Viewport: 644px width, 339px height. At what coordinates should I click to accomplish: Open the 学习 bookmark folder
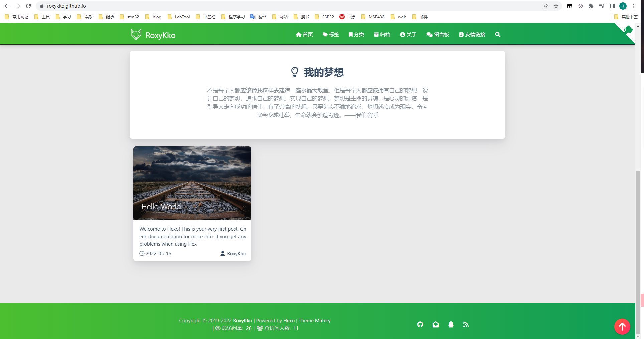tap(63, 17)
